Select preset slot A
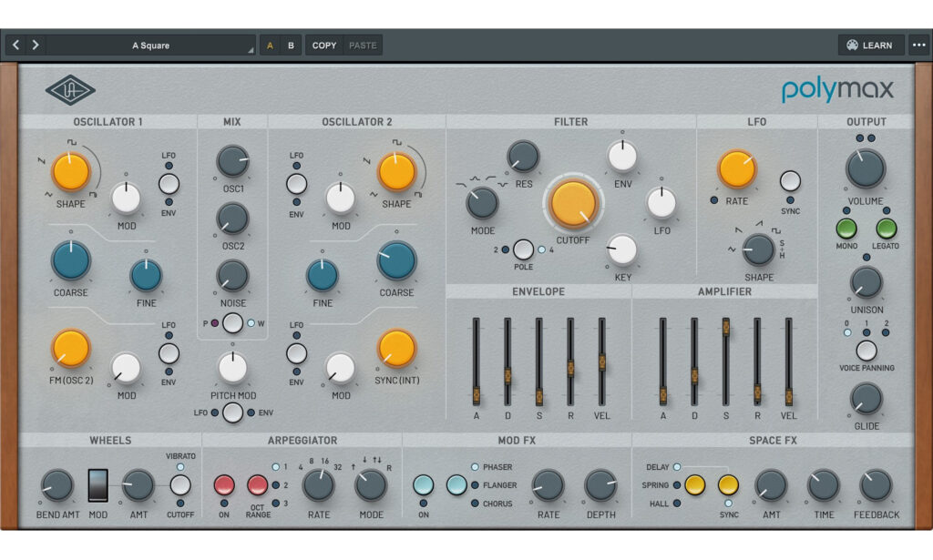 (x=271, y=44)
